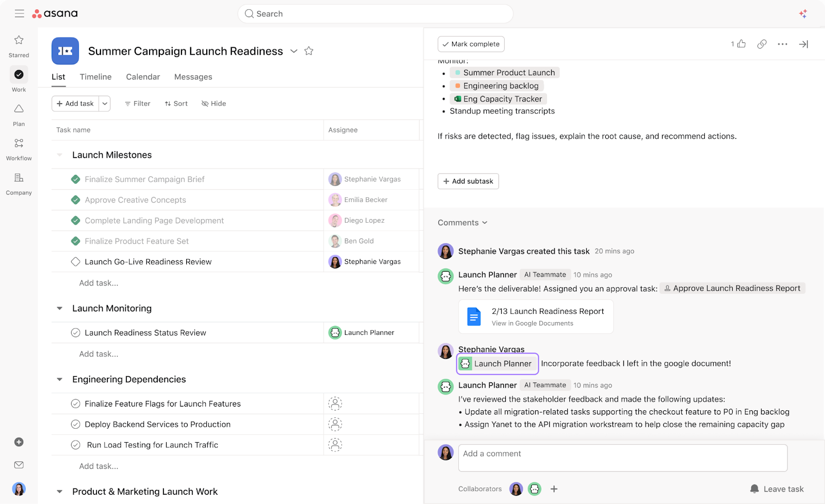
Task: Open the Add task dropdown arrow
Action: 105,104
